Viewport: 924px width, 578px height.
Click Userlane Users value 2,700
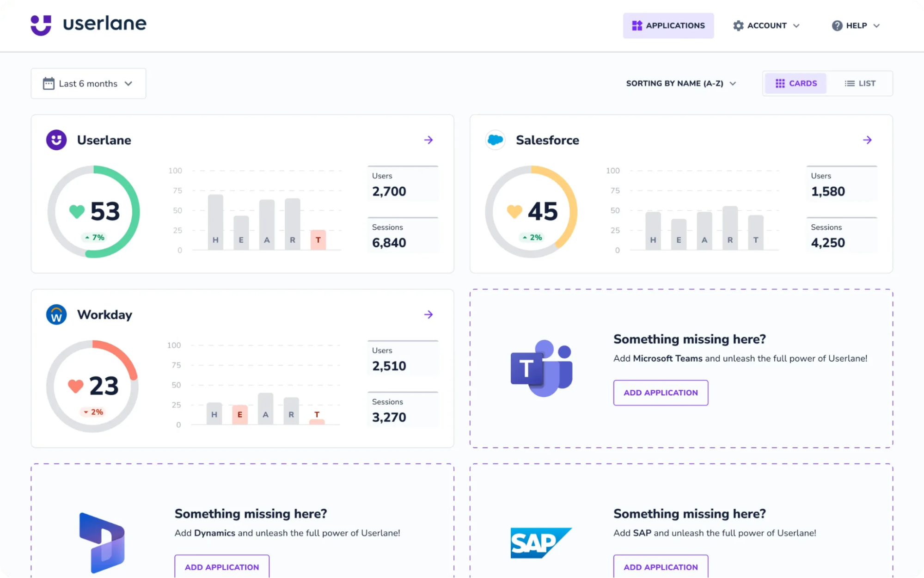point(389,191)
